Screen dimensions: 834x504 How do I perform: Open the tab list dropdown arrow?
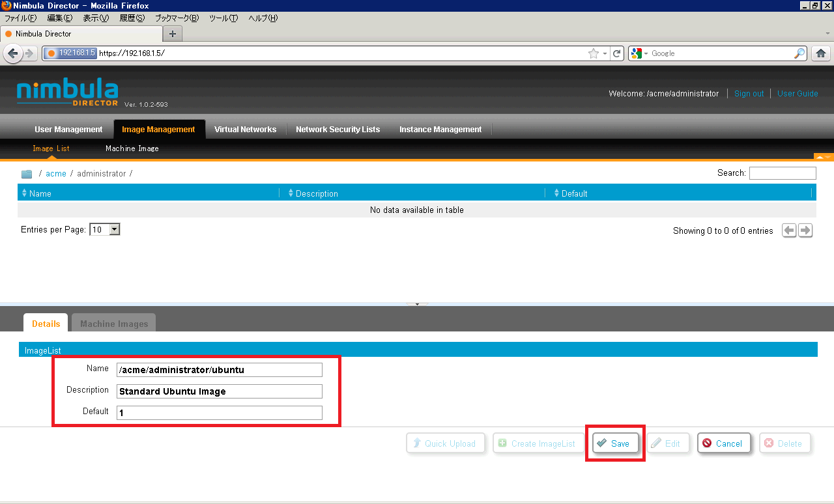click(x=827, y=33)
